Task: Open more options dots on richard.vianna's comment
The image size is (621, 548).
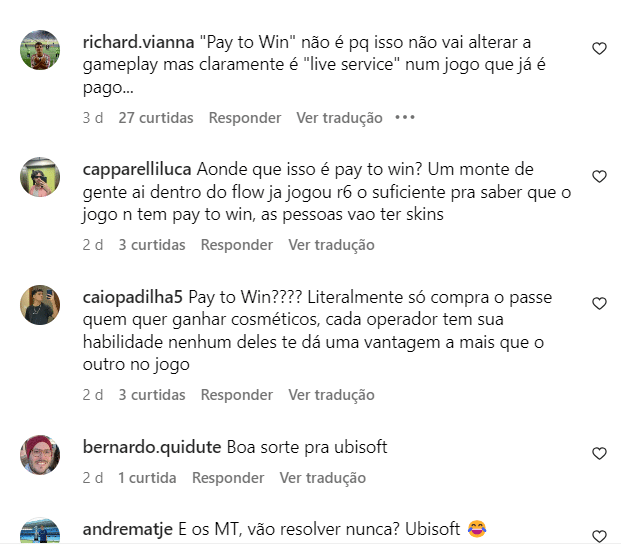Action: [x=405, y=118]
